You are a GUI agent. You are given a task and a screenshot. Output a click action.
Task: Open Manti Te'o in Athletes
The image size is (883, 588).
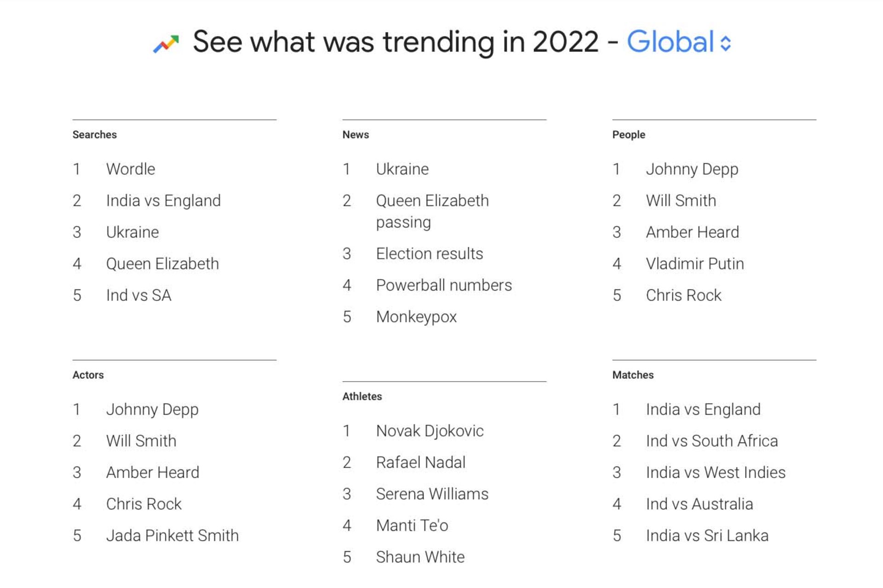tap(412, 525)
